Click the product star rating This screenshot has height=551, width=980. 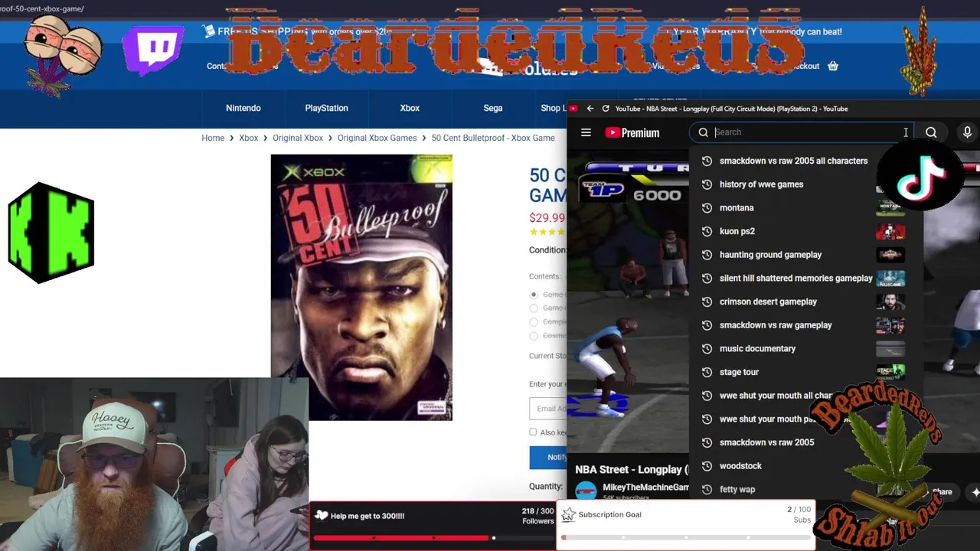547,232
